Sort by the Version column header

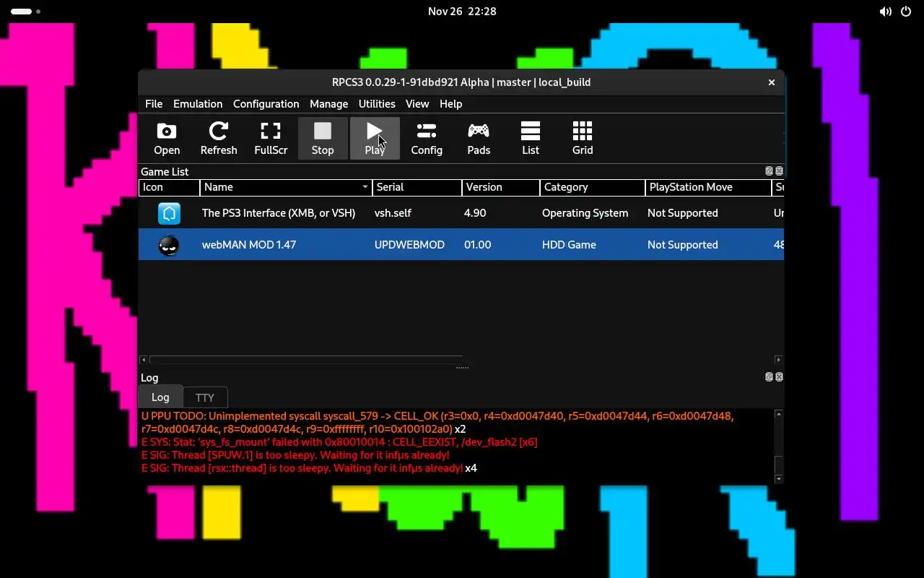point(501,187)
